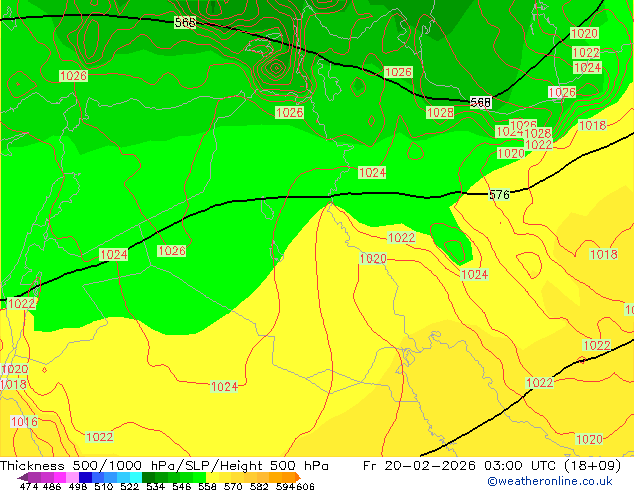The height and width of the screenshot is (490, 634).
Task: Click the orange arrow tip of the legend
Action: 298,477
